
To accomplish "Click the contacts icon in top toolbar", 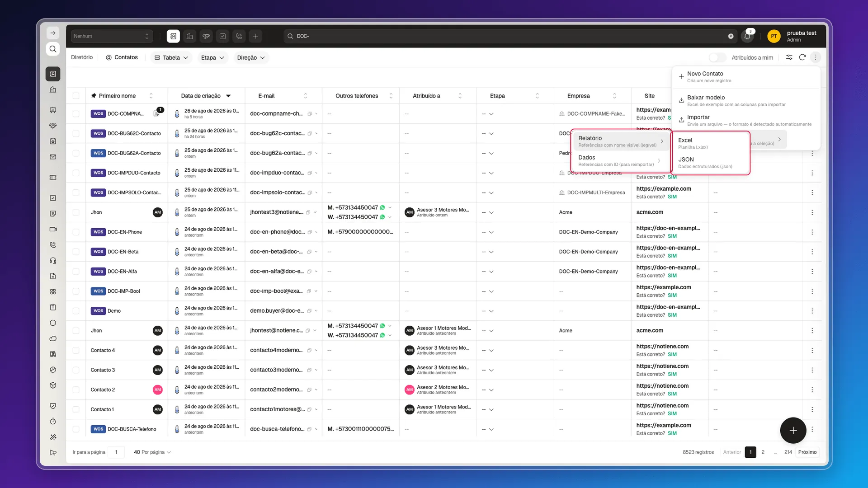I will (x=173, y=36).
